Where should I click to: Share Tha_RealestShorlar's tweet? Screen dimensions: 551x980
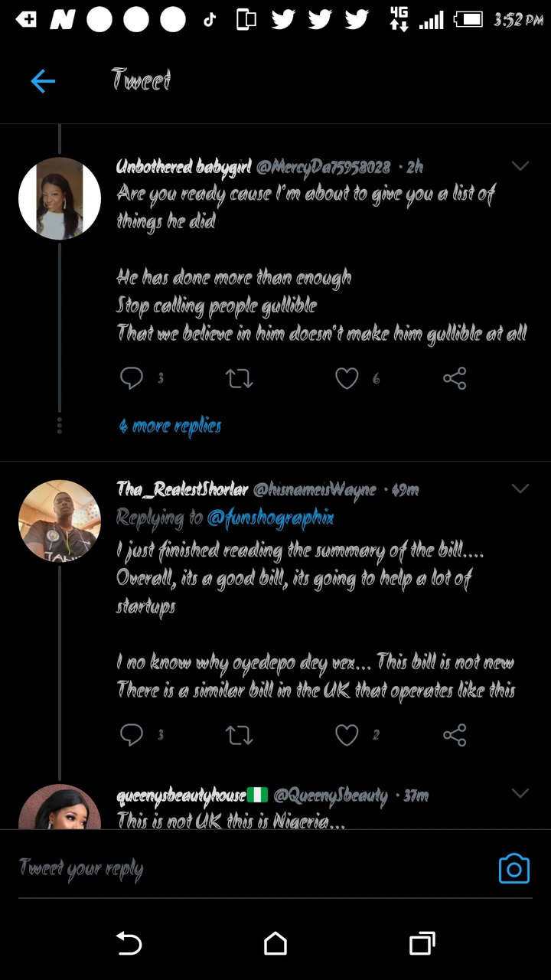[455, 735]
